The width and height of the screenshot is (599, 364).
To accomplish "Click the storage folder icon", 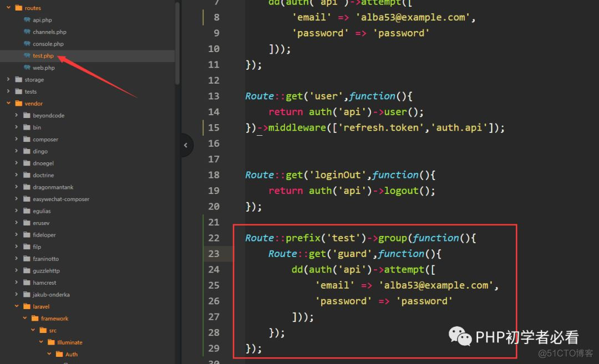I will (x=18, y=79).
